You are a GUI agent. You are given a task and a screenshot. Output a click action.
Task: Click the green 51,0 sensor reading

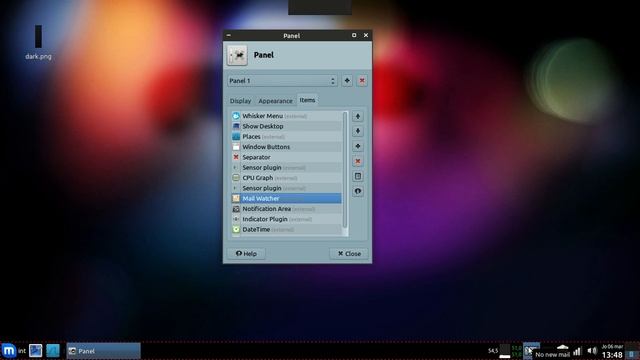point(516,348)
